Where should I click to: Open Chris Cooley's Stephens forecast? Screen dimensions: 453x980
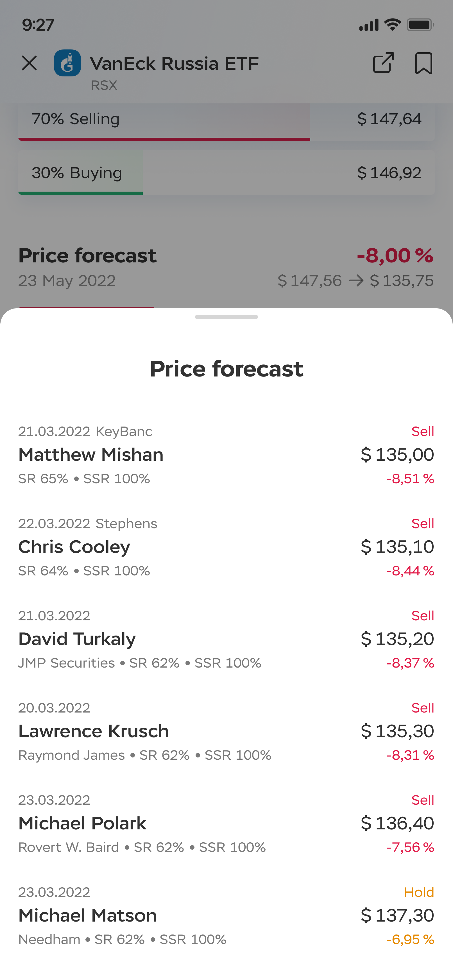(226, 547)
